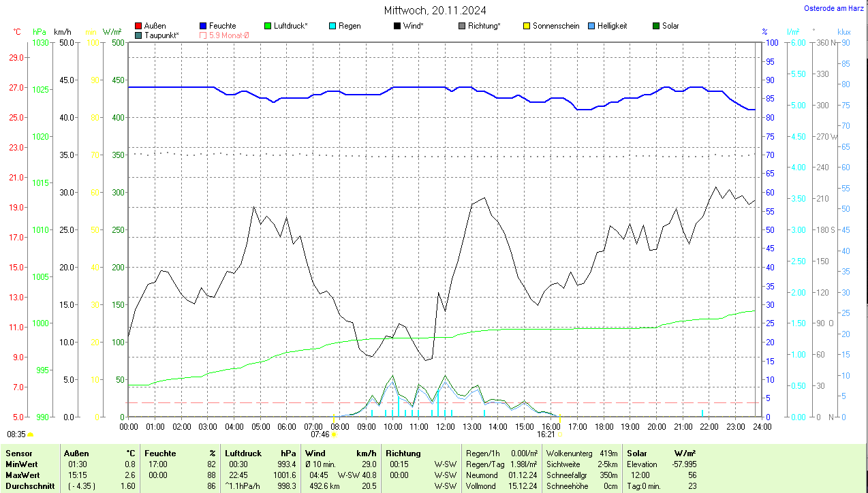Click the sun icon beside 08:35
This screenshot has height=493, width=868.
pyautogui.click(x=31, y=434)
